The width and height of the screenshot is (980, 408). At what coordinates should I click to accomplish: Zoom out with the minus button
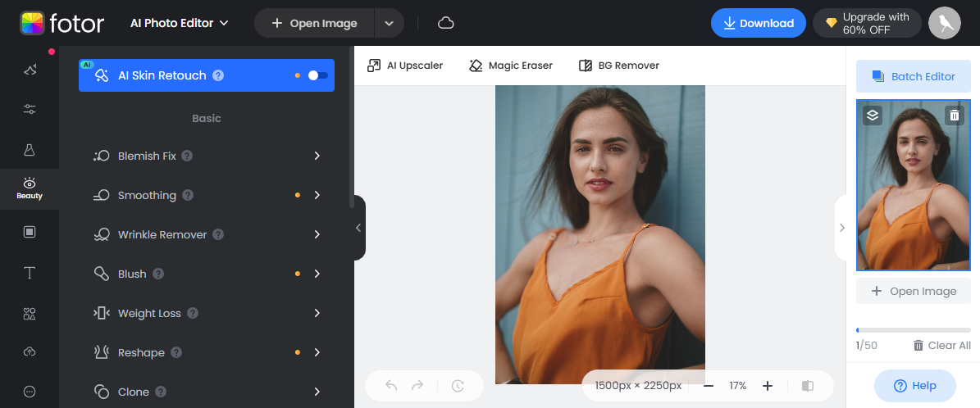point(708,386)
